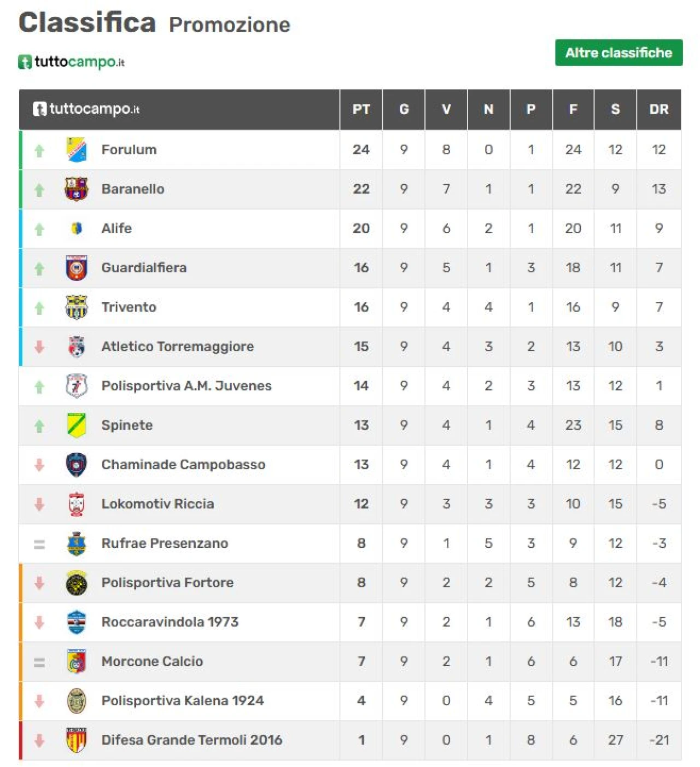The width and height of the screenshot is (700, 767).
Task: Click the tuttocampo.it logo under Classifica heading
Action: 72,62
